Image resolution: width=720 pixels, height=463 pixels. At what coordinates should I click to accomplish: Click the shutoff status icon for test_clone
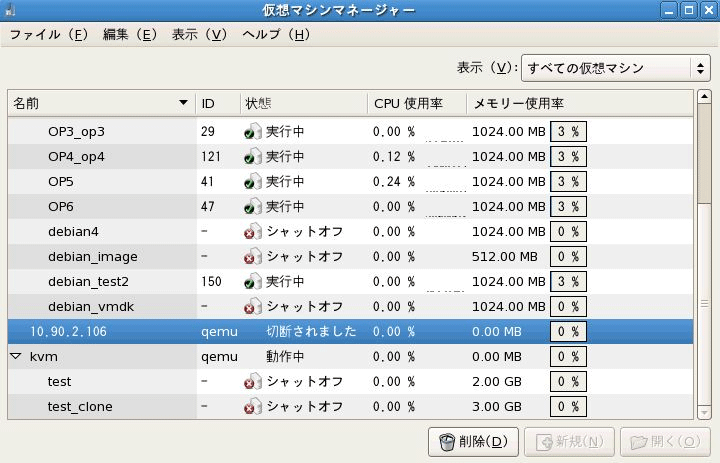(253, 406)
